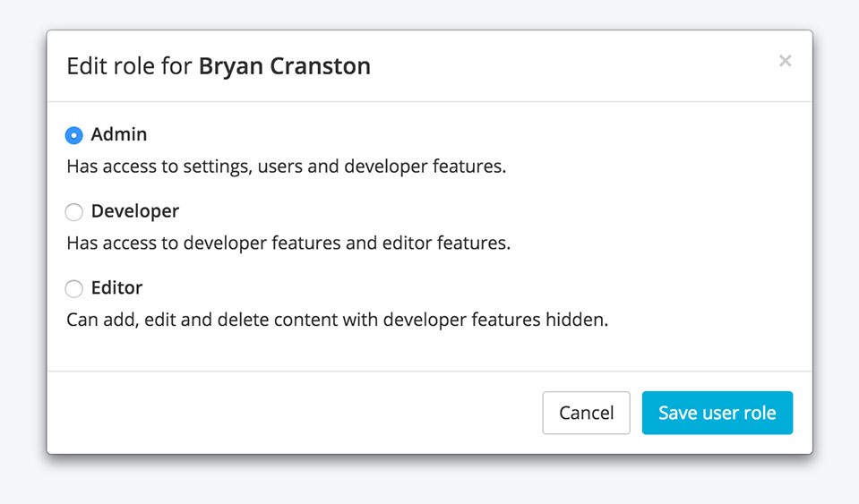The width and height of the screenshot is (859, 504).
Task: Click the name Bryan Cranston in title
Action: [x=284, y=66]
